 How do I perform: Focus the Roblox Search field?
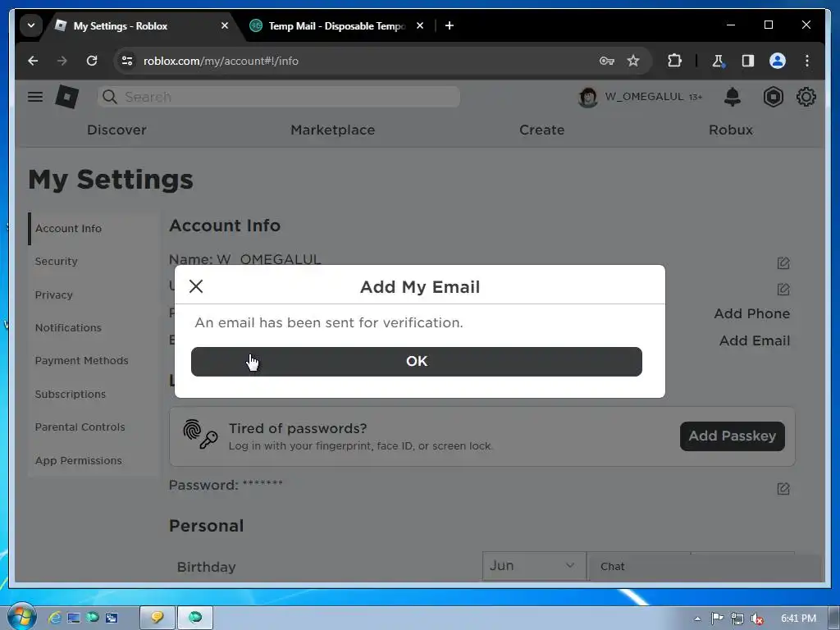pyautogui.click(x=279, y=97)
